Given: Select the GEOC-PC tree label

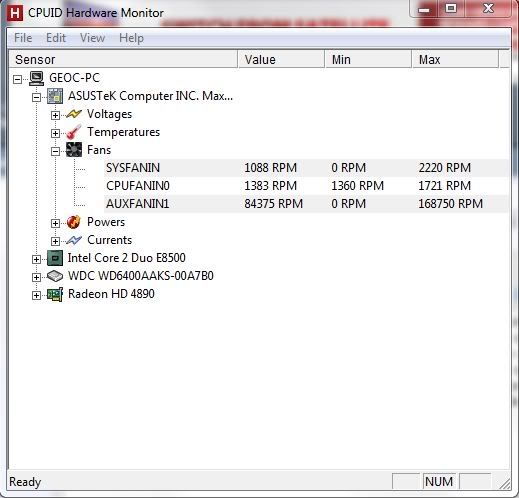Looking at the screenshot, I should click(74, 78).
